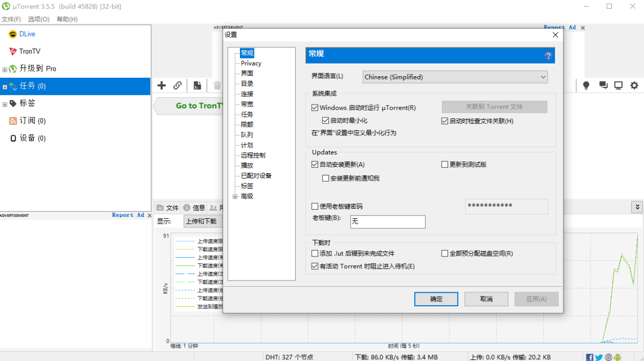This screenshot has width=644, height=361.
Task: Click the add torrent plus icon
Action: click(x=161, y=85)
